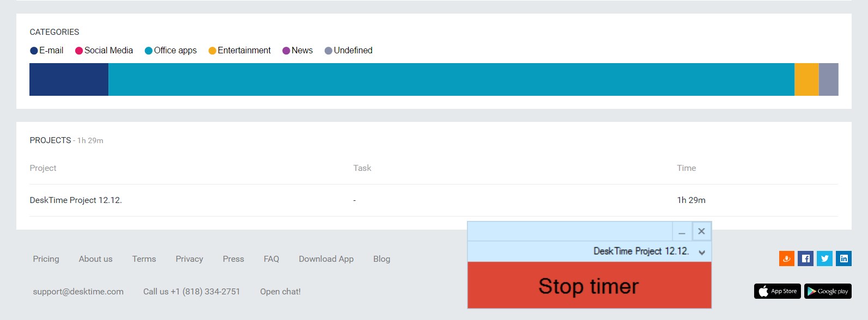Screen dimensions: 868x320
Task: Click the Call us phone number link
Action: pyautogui.click(x=191, y=292)
